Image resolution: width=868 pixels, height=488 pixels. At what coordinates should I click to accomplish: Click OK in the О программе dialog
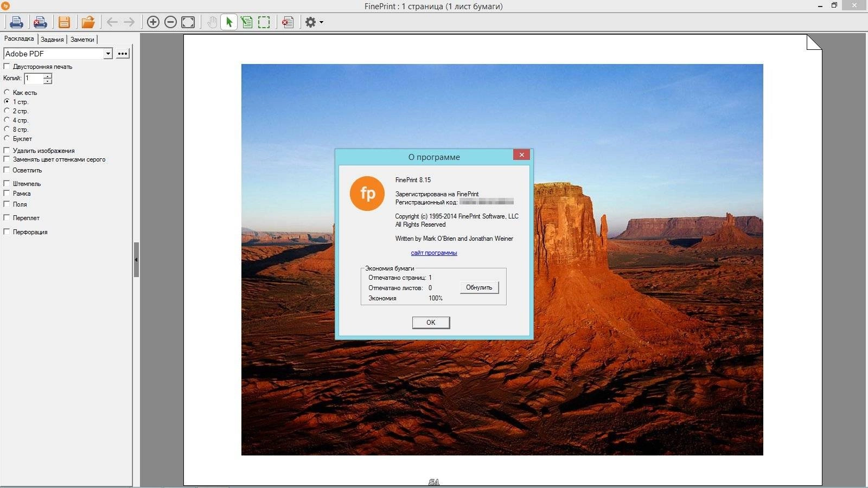click(x=431, y=322)
